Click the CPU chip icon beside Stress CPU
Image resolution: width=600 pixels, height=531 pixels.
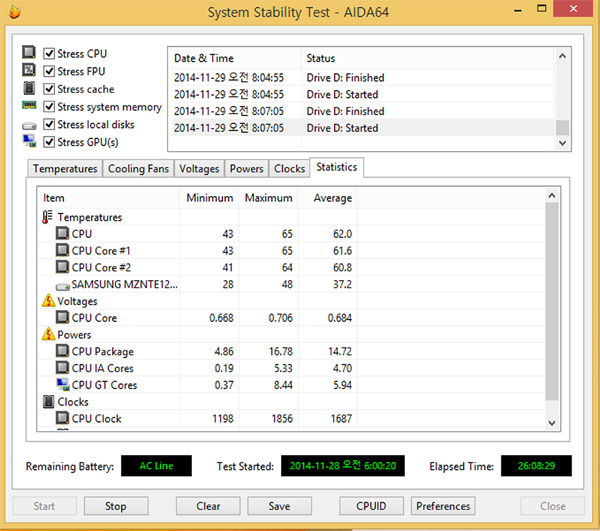[x=29, y=52]
